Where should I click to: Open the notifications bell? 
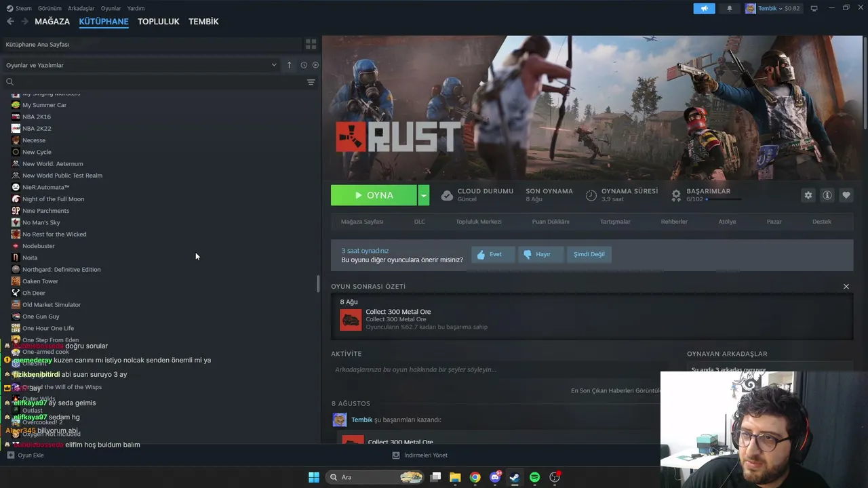click(730, 8)
